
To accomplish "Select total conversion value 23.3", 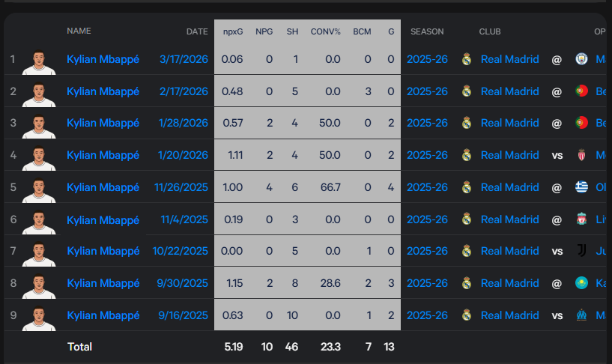I will point(330,347).
